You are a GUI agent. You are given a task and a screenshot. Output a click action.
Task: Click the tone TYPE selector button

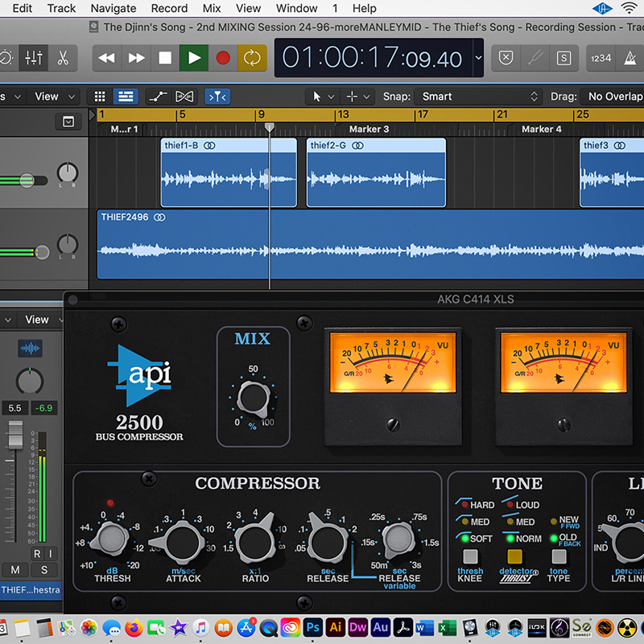[x=559, y=557]
